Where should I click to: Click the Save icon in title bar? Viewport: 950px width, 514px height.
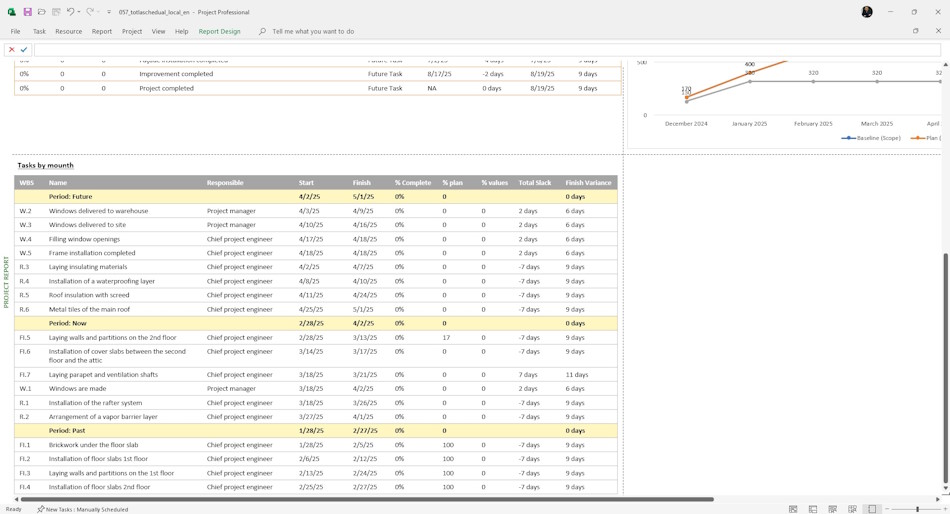pos(27,12)
